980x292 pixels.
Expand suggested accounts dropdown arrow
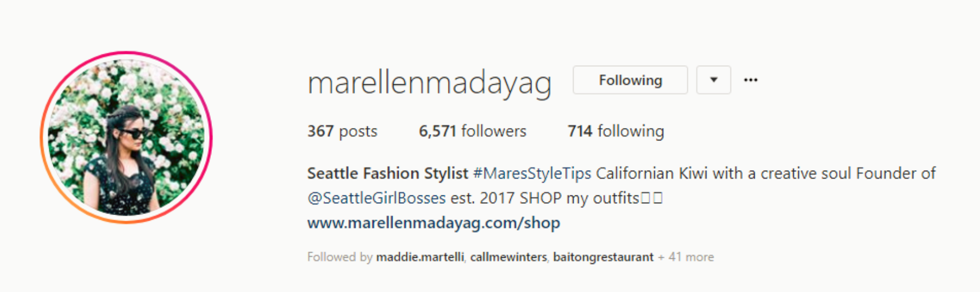(x=713, y=80)
